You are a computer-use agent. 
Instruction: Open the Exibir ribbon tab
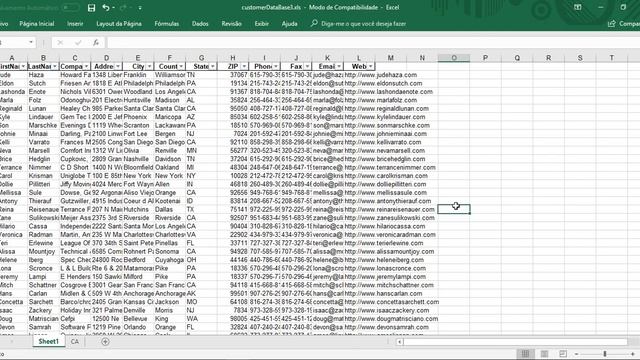(x=262, y=24)
